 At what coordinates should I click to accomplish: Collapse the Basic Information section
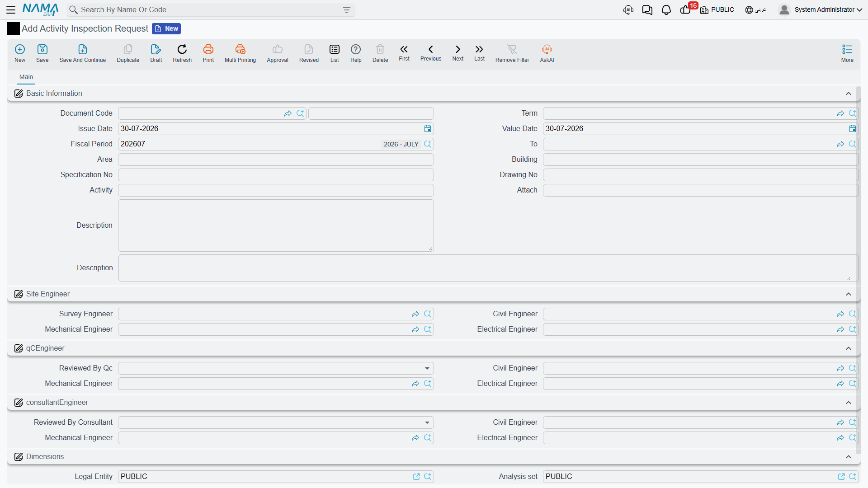[x=849, y=94]
